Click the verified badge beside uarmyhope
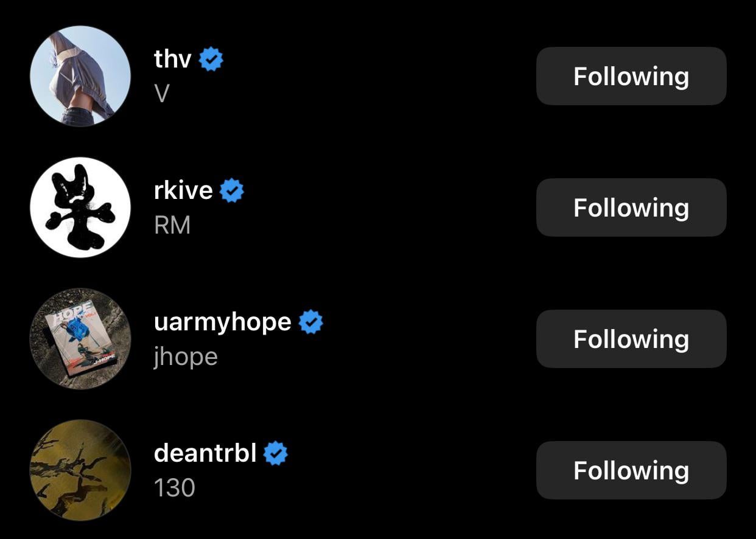Screen dimensions: 756x539 pos(311,322)
